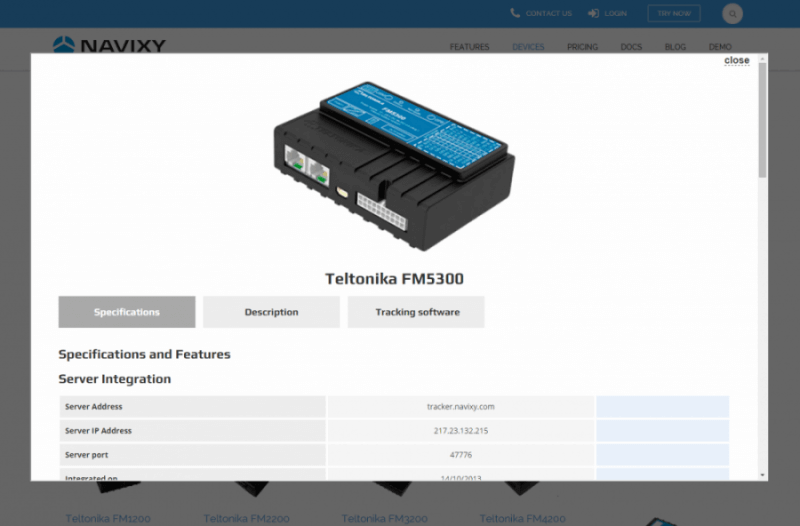Click the popup scrollbar thumb
This screenshot has width=800, height=526.
click(762, 120)
